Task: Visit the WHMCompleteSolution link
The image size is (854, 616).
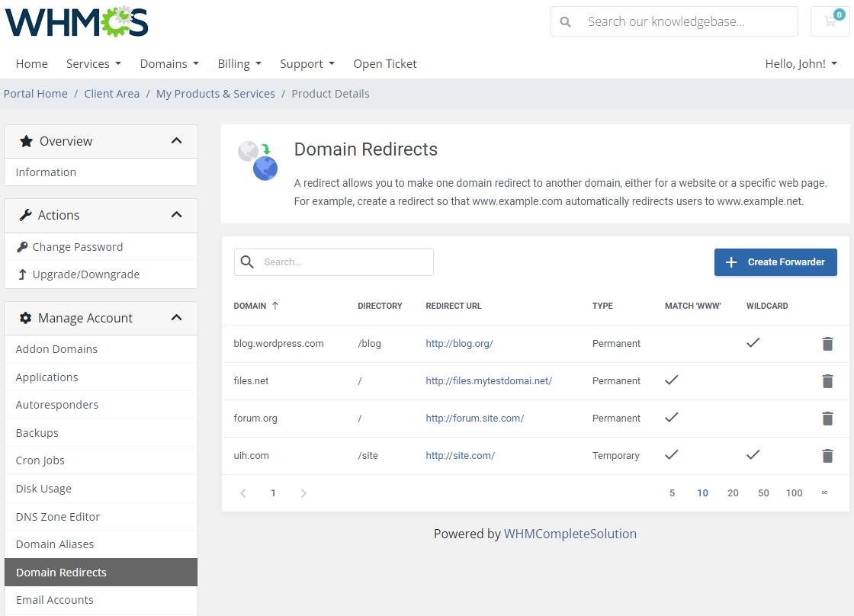Action: pyautogui.click(x=570, y=534)
